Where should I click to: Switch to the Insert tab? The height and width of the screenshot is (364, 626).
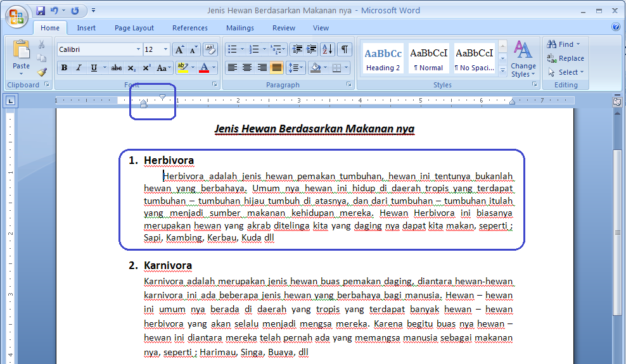coord(86,28)
